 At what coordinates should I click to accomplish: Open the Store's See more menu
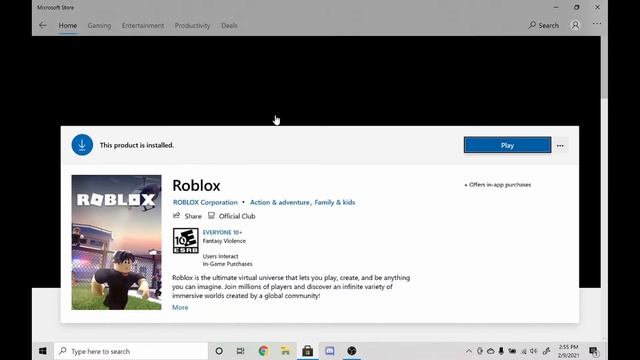[597, 24]
